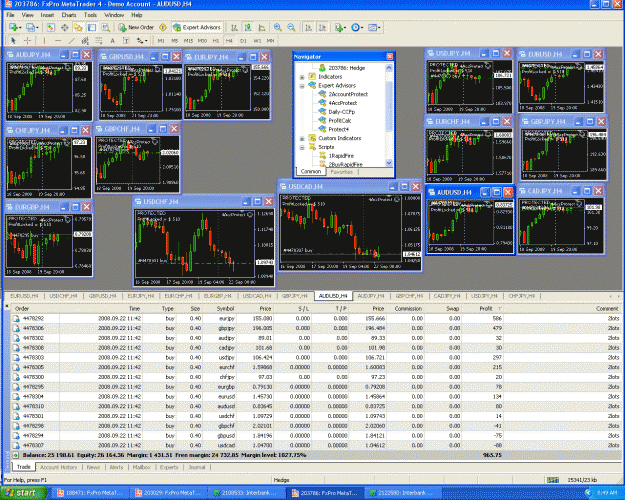Select the Fibonacci retracement tool
Image resolution: width=625 pixels, height=500 pixels.
98,41
